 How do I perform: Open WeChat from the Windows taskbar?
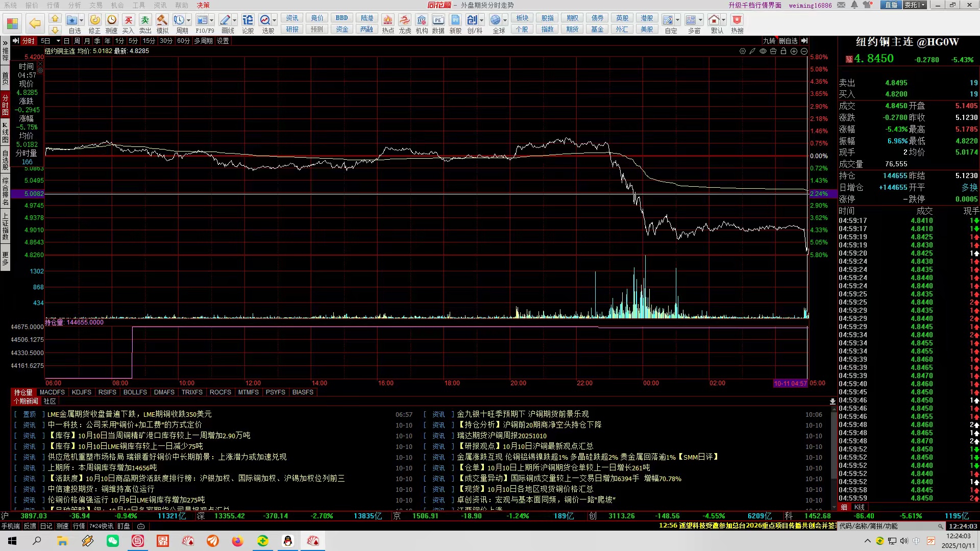point(112,541)
